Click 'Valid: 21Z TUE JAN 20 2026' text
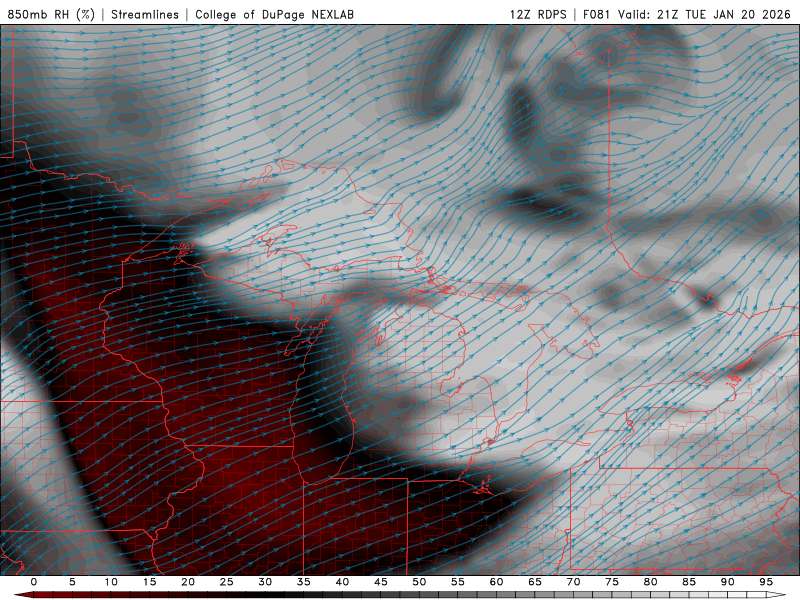Screen dimensions: 800x600 [x=704, y=14]
